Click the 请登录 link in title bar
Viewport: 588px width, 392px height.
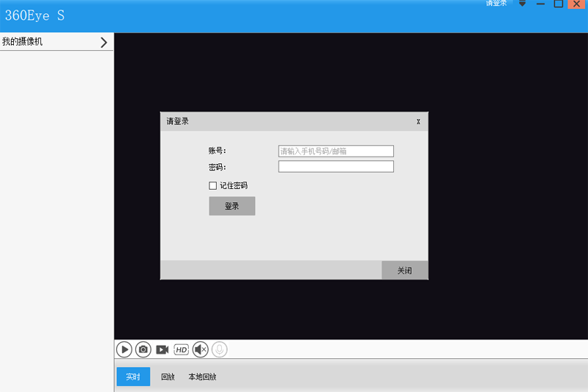[496, 4]
